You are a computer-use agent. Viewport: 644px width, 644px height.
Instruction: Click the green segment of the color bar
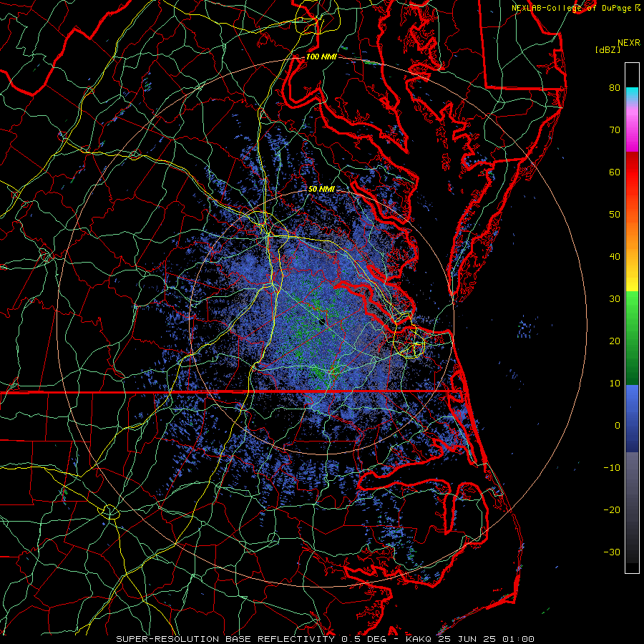click(632, 338)
